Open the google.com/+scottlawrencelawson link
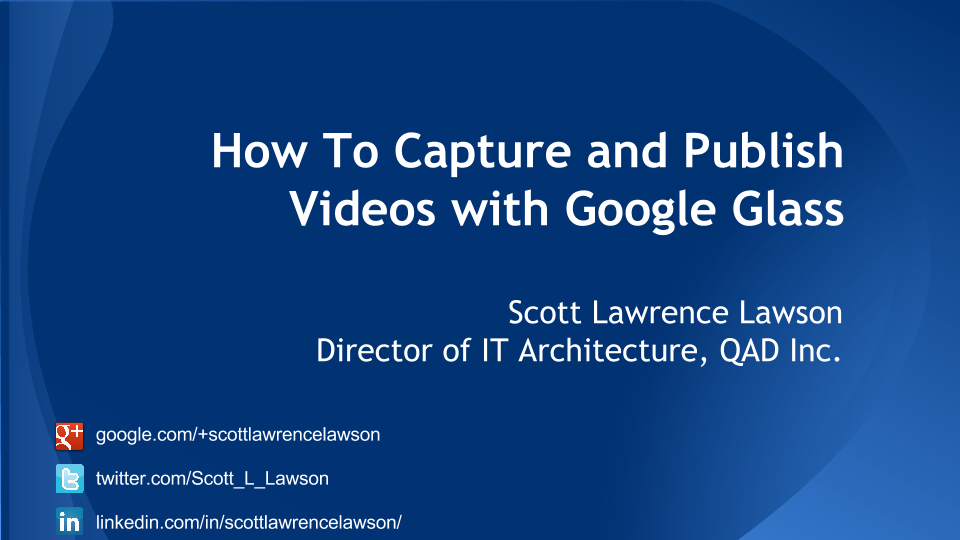 point(238,435)
